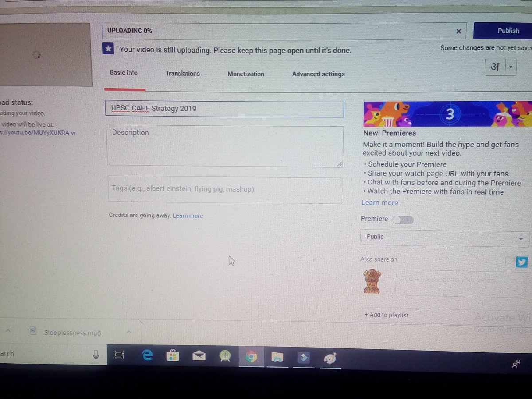532x399 pixels.
Task: Click the audio file icon in downloads bar
Action: [x=33, y=331]
